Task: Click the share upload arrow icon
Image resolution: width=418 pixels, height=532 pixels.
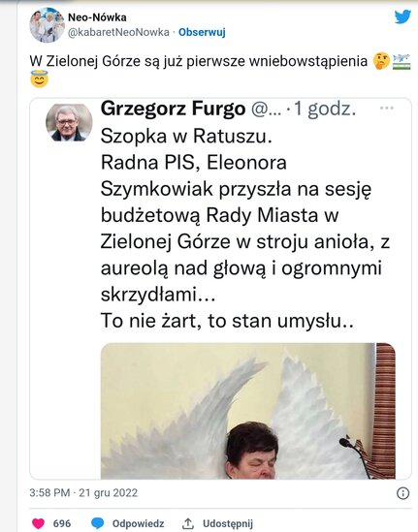Action: point(188,523)
